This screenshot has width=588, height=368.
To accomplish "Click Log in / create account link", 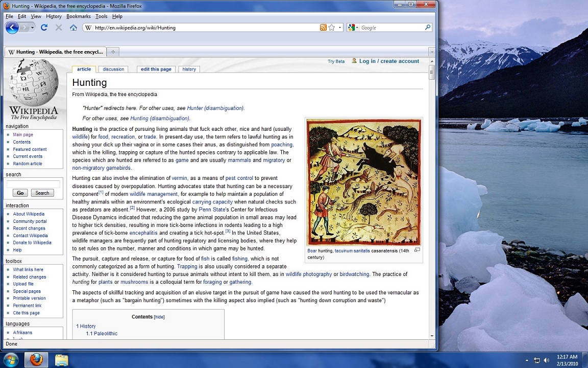I will click(389, 61).
